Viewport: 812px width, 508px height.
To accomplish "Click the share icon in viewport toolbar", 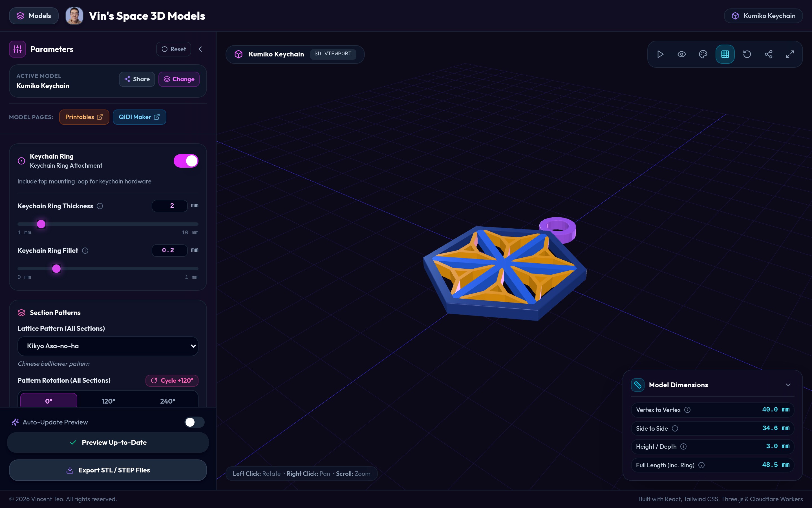I will (x=768, y=54).
